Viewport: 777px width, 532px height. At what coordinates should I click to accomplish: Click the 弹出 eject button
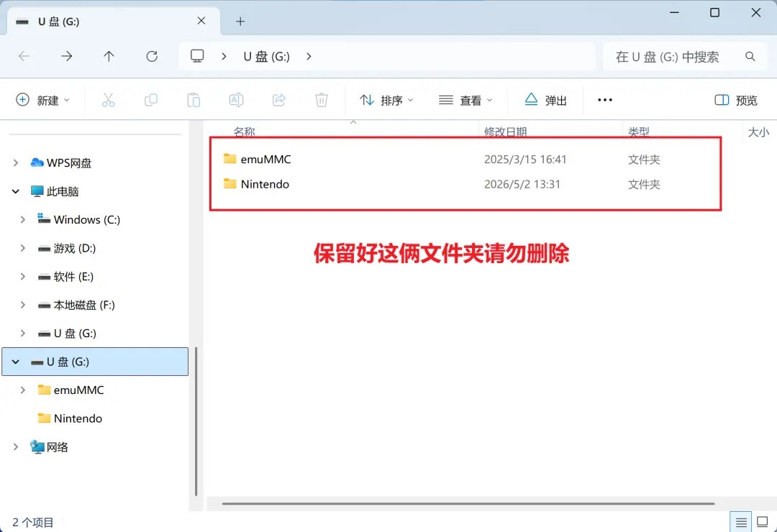tap(545, 100)
